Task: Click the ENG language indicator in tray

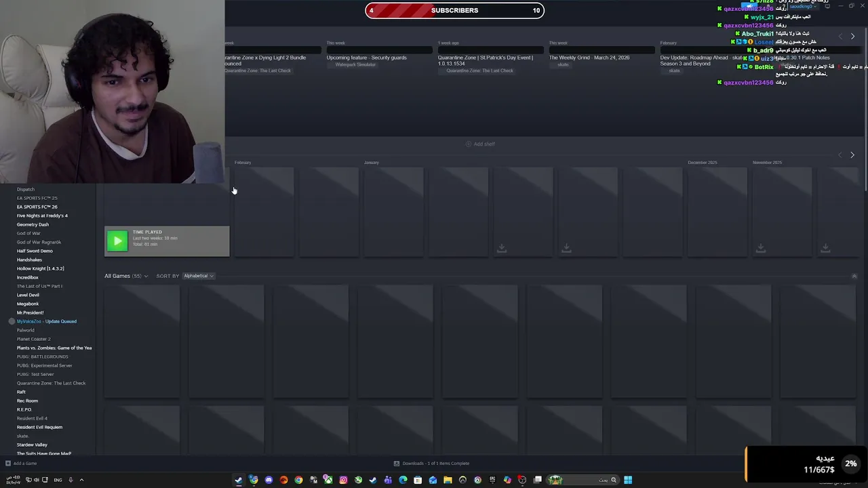Action: 58,480
